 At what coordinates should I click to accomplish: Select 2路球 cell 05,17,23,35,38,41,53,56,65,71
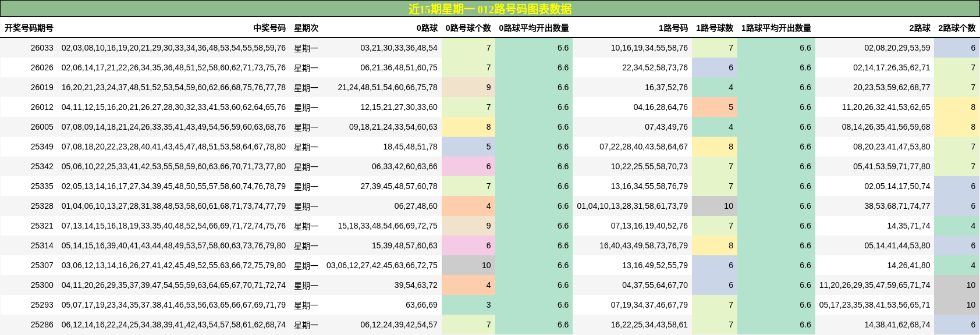click(x=875, y=305)
